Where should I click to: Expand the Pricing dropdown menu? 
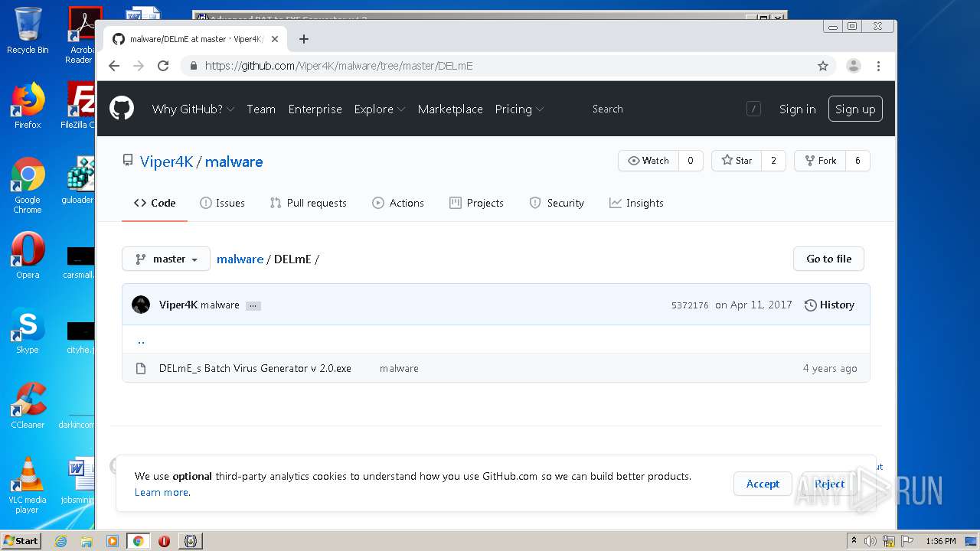[x=519, y=109]
